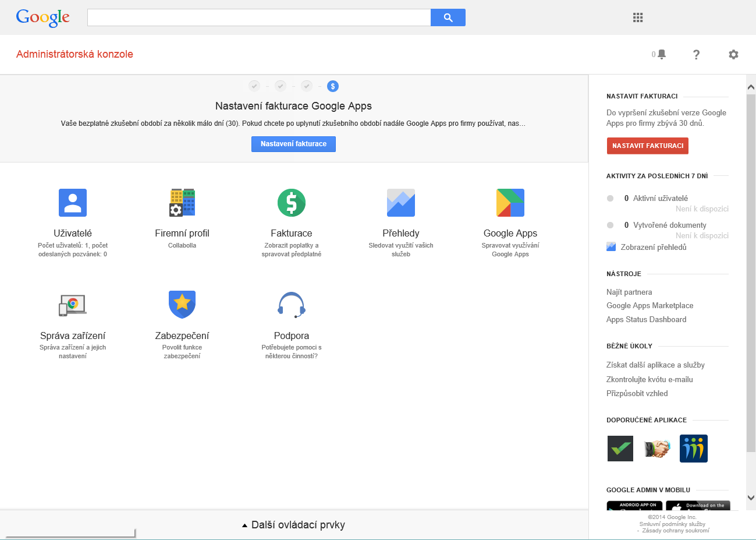The width and height of the screenshot is (756, 540).
Task: Select the billing dollar step indicator
Action: pos(333,86)
